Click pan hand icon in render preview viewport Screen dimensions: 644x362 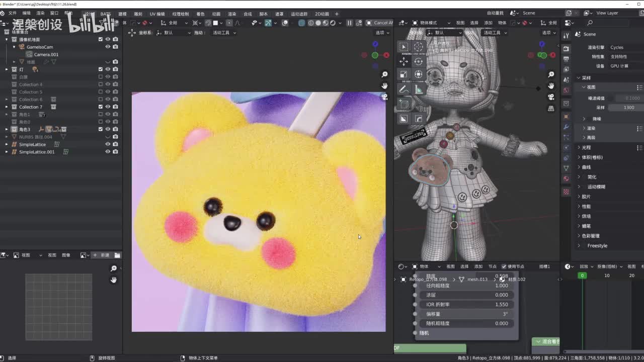384,86
